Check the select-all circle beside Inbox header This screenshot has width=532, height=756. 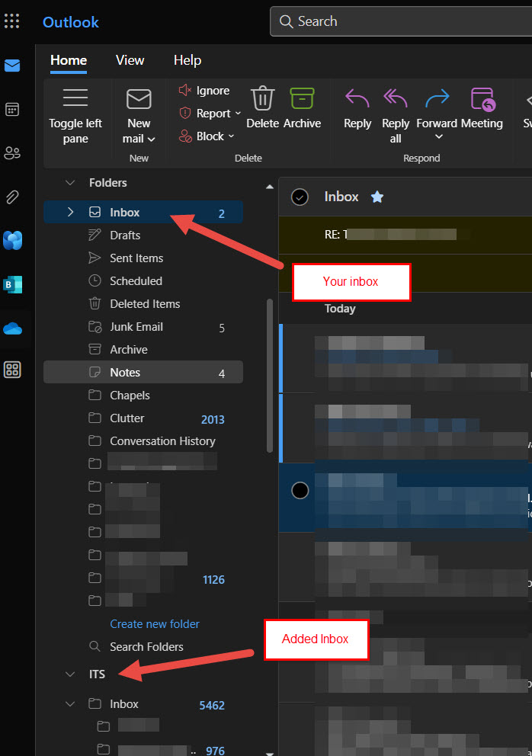[300, 197]
